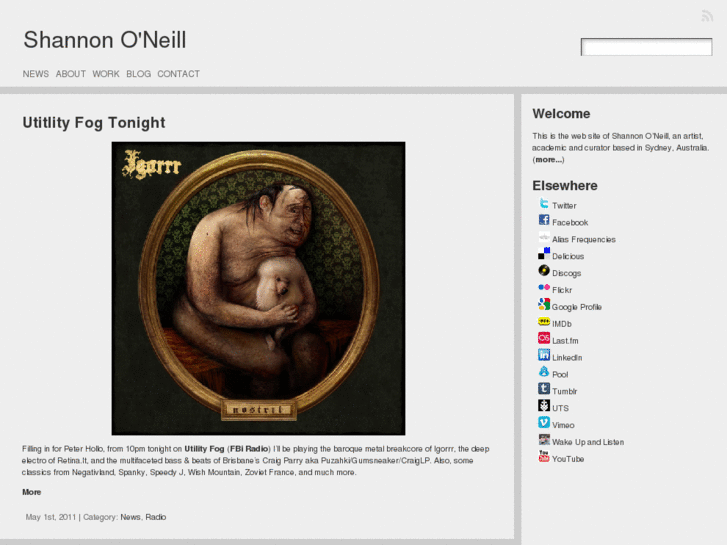This screenshot has width=727, height=545.
Task: Open the Tumblr icon
Action: (x=544, y=389)
